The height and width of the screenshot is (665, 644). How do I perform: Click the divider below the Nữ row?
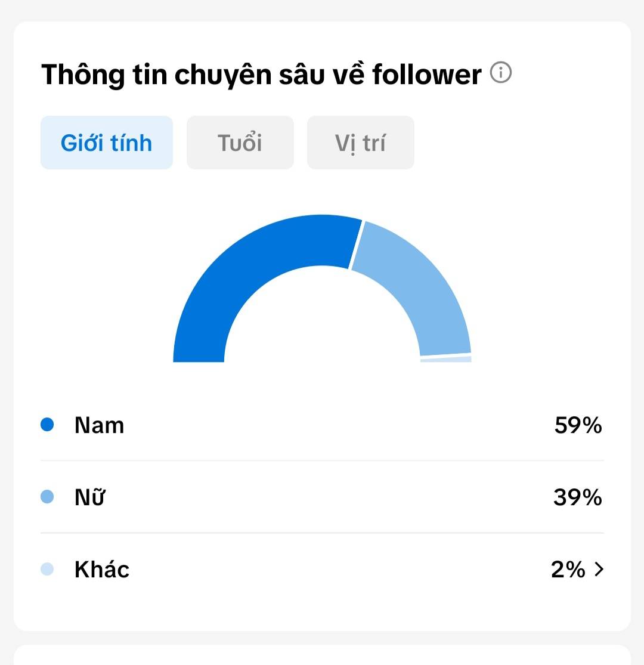pos(322,533)
